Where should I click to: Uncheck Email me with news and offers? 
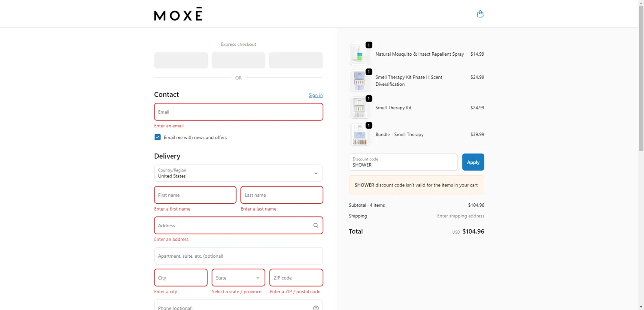click(x=158, y=137)
